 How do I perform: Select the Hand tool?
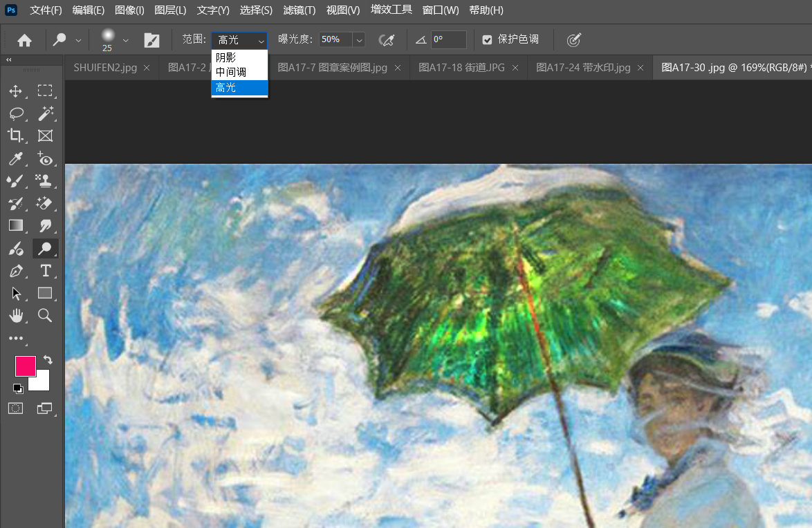16,316
